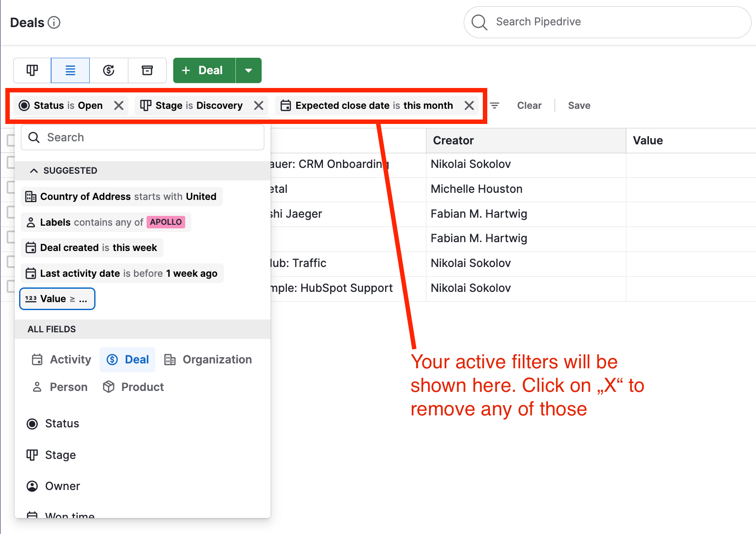This screenshot has height=534, width=756.
Task: Open the dropdown arrow beside Deal button
Action: coord(249,70)
